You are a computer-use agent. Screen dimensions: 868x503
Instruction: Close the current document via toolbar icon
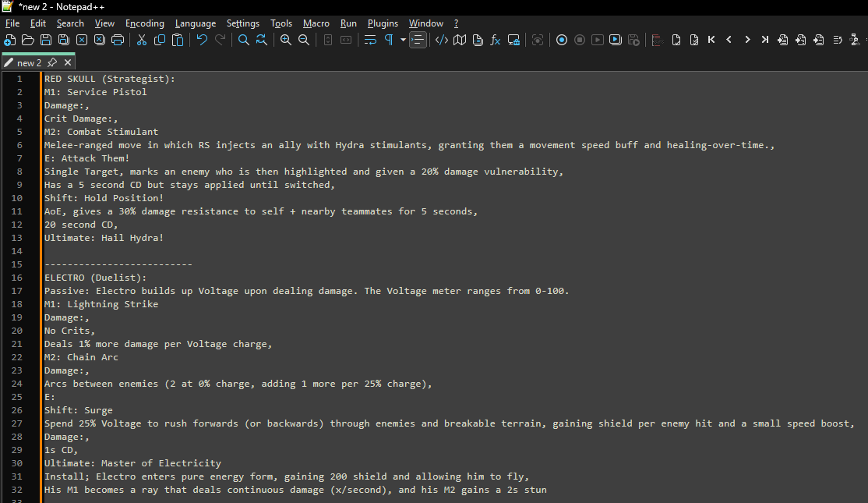[x=81, y=40]
